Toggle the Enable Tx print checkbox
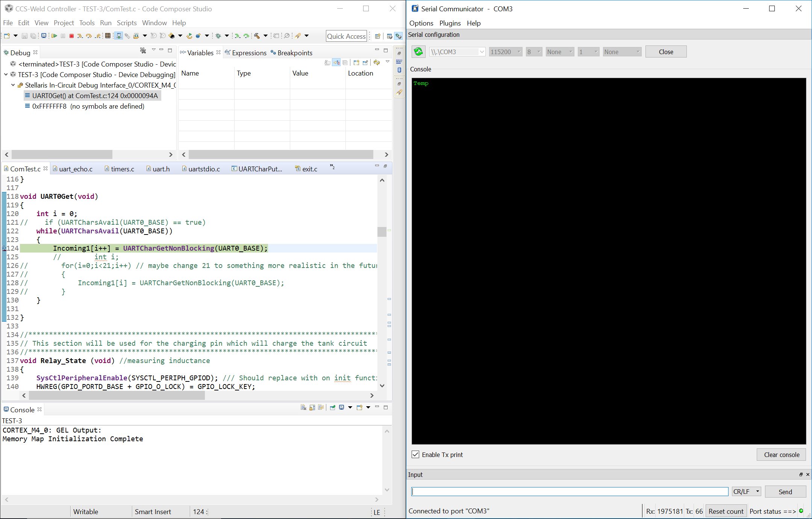Viewport: 812px width, 519px height. [x=415, y=455]
